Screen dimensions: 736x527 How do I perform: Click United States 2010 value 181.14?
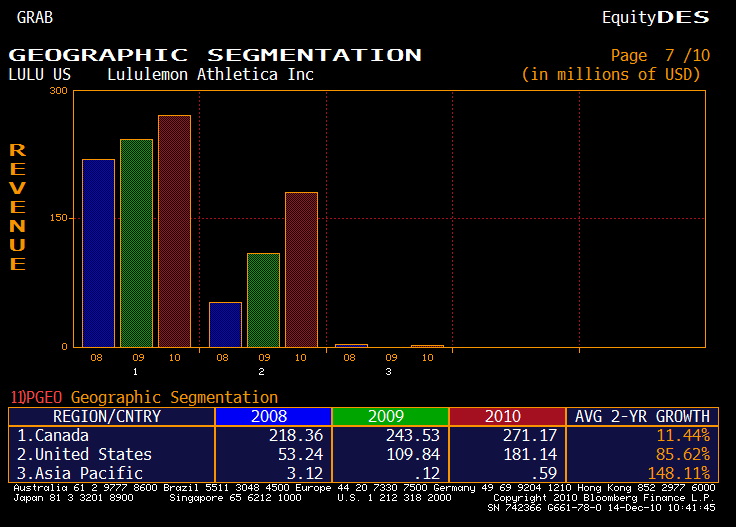pos(530,454)
